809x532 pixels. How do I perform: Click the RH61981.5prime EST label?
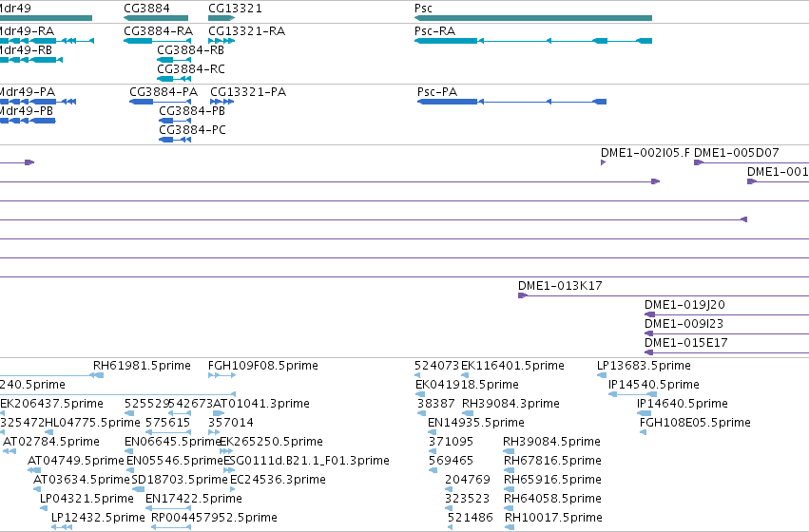click(x=142, y=366)
